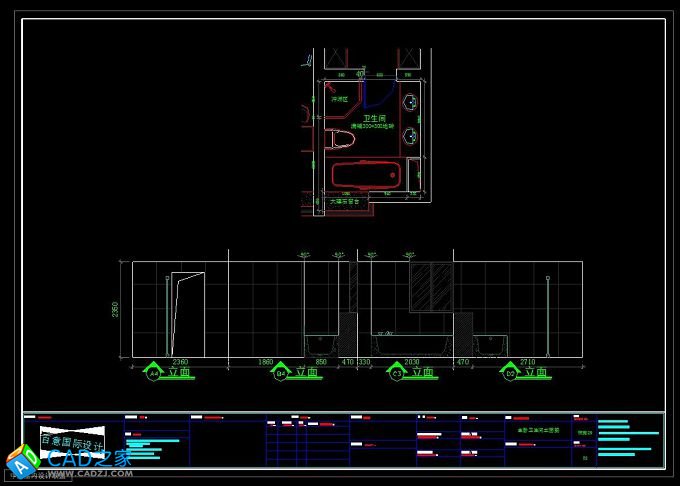This screenshot has height=486, width=680.
Task: Click the CAD之家 cube logo
Action: 22,461
